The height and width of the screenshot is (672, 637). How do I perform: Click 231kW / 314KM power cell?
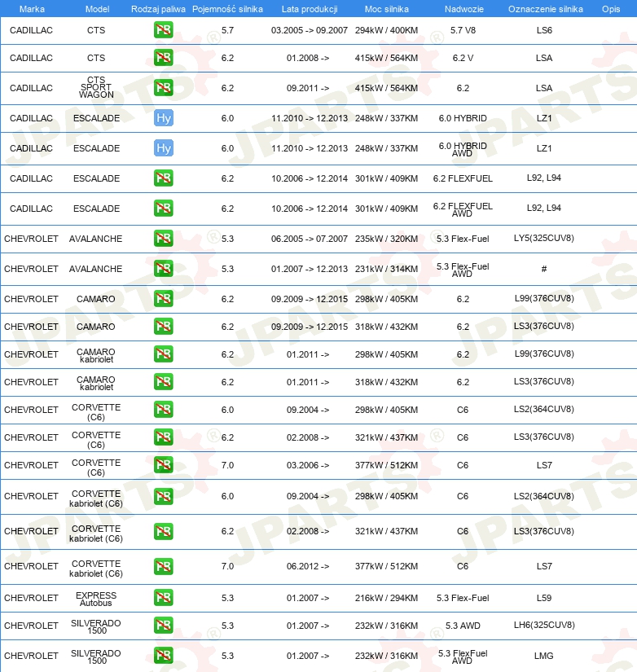[x=386, y=269]
